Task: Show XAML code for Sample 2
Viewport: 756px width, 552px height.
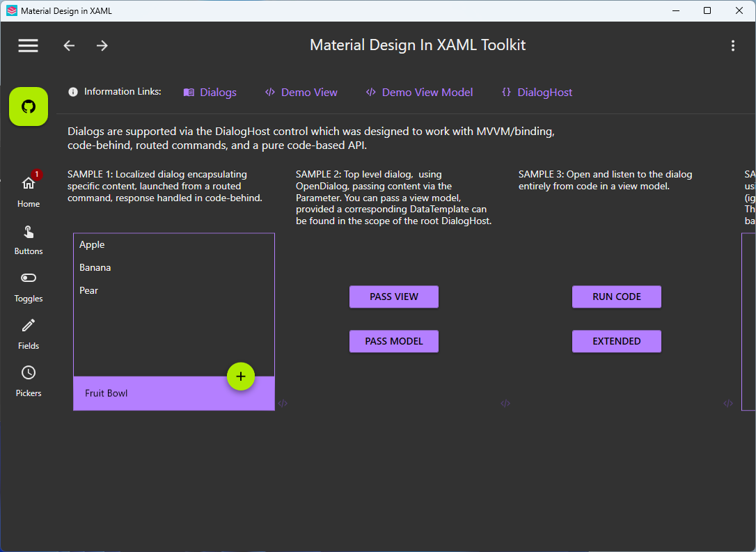Action: tap(505, 404)
